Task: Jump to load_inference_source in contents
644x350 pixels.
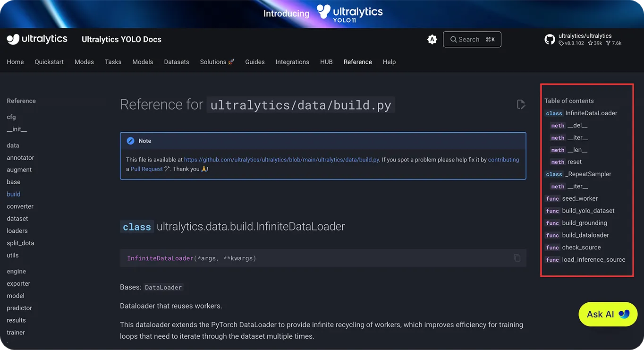Action: [585, 260]
